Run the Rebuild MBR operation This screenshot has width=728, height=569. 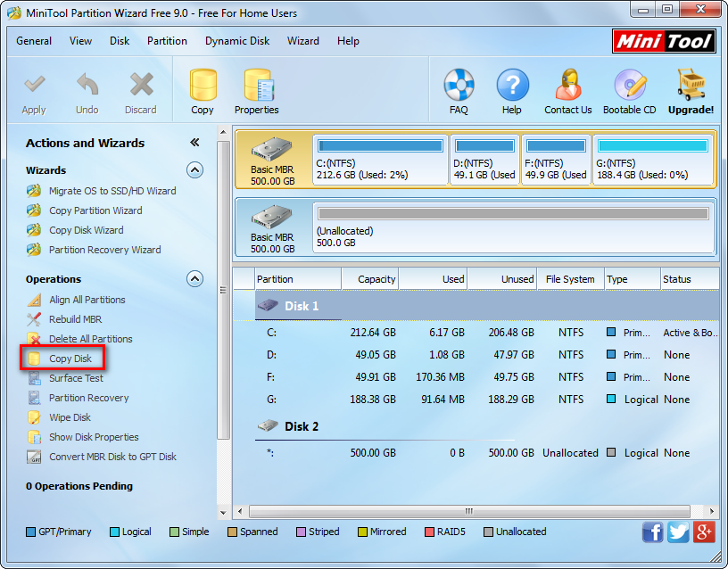tap(75, 319)
